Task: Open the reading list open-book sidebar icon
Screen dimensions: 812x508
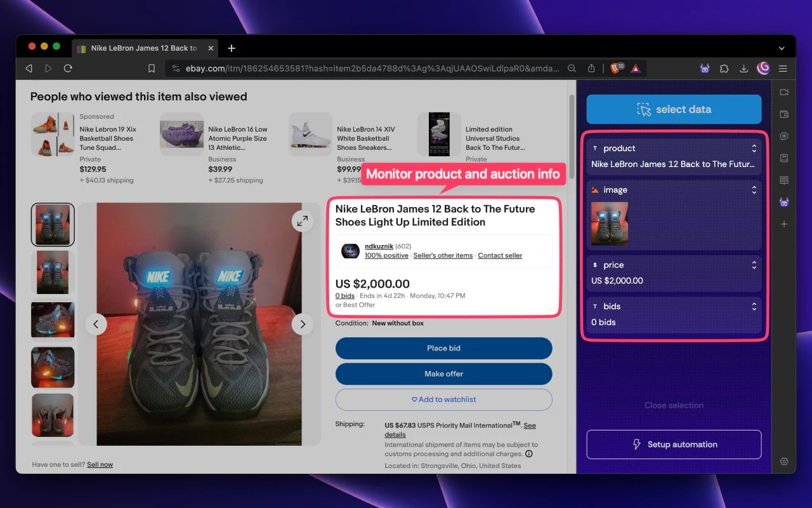Action: pos(784,180)
